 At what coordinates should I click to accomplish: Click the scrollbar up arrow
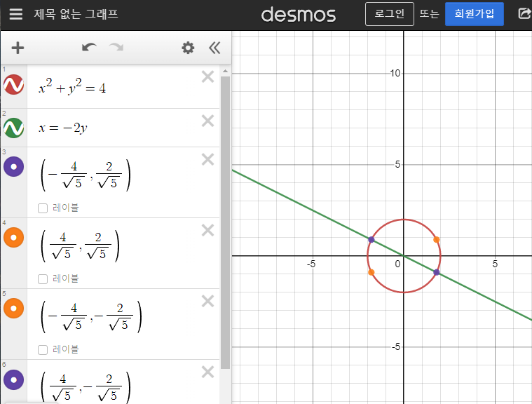click(225, 72)
